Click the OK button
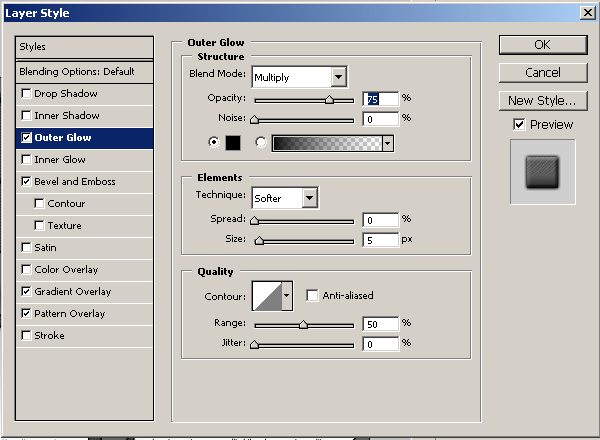This screenshot has width=600, height=440. (x=541, y=44)
